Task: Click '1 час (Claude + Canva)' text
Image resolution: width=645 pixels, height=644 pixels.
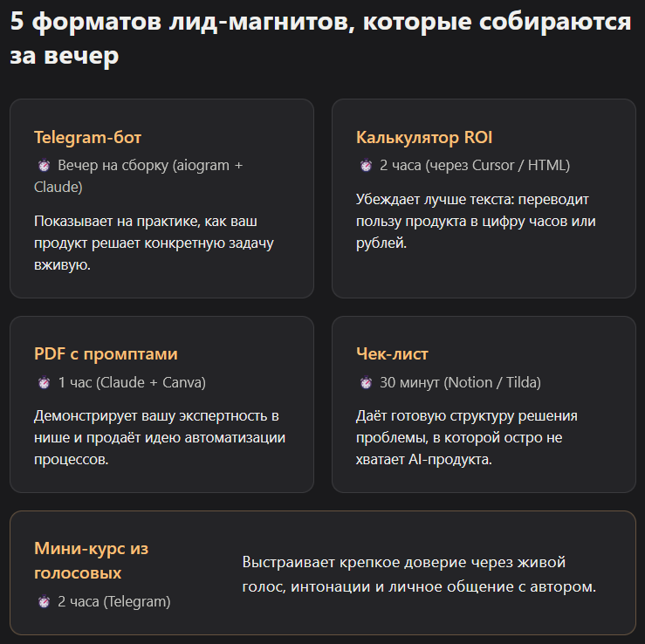Action: pyautogui.click(x=132, y=382)
